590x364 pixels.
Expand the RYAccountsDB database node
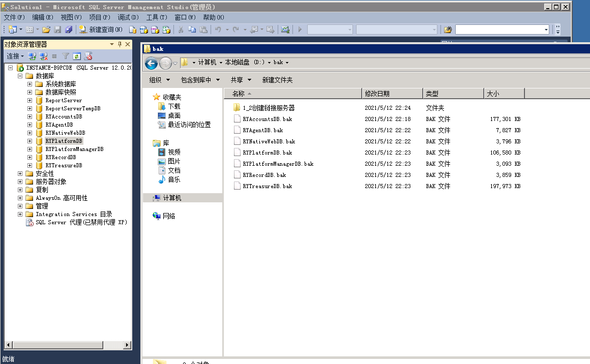(29, 116)
